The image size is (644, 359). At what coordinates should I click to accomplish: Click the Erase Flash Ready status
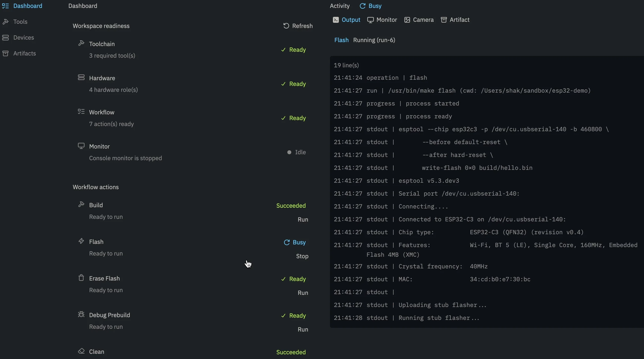click(x=293, y=279)
